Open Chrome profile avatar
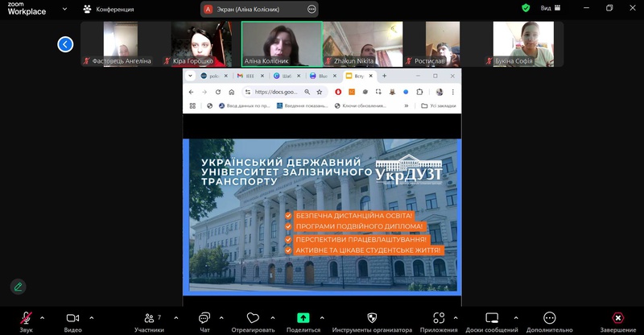644x335 pixels. [x=440, y=92]
